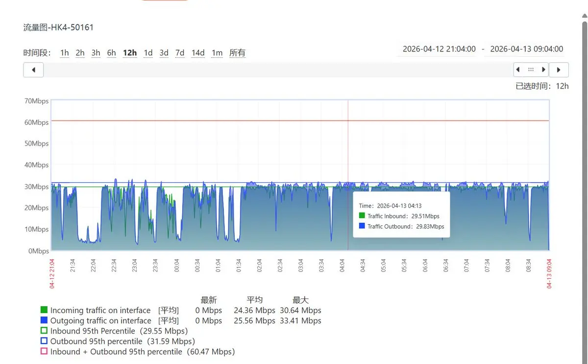This screenshot has height=364, width=588.
Task: Click the tooltip Traffic Outbound: 29.83Mbps
Action: click(402, 226)
